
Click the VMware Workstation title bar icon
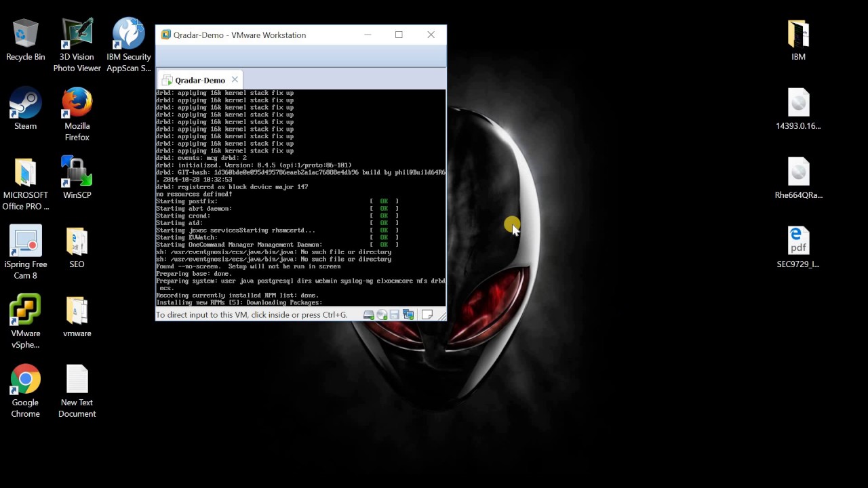pyautogui.click(x=165, y=35)
